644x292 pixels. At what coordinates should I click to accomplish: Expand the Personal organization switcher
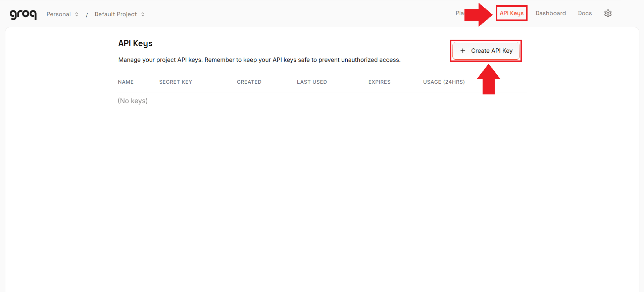(x=62, y=14)
